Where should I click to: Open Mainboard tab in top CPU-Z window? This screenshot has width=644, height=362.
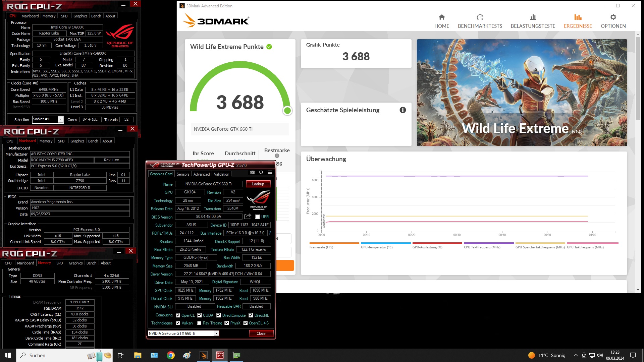tap(30, 16)
